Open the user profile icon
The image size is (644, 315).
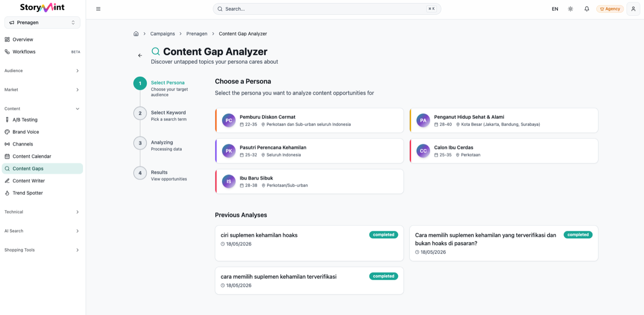click(x=633, y=9)
